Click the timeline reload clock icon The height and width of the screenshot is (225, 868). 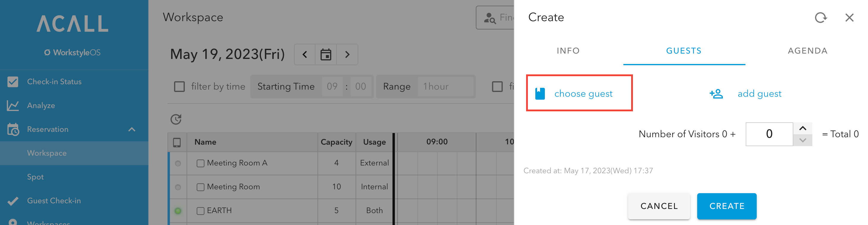tap(176, 119)
